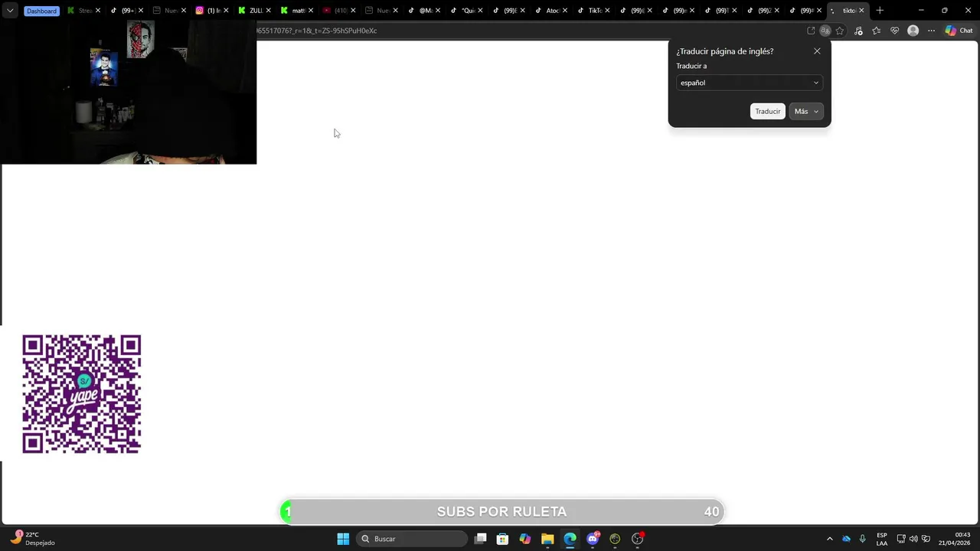Open the ESP LAA language switcher

coord(882,539)
